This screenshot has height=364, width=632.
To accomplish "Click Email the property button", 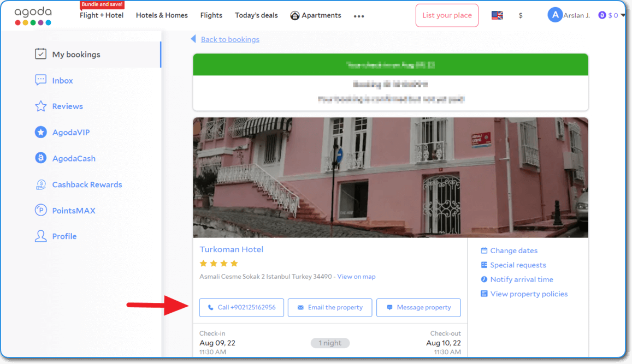I will (330, 308).
